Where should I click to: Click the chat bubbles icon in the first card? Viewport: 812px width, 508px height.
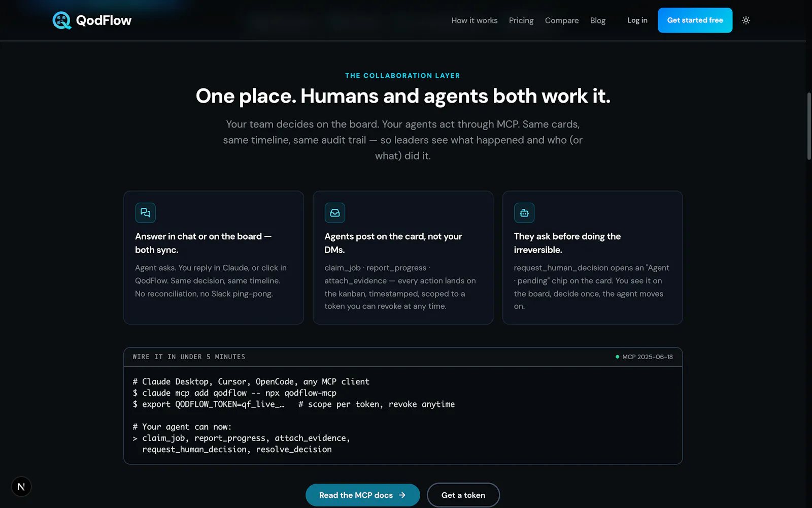pos(145,213)
